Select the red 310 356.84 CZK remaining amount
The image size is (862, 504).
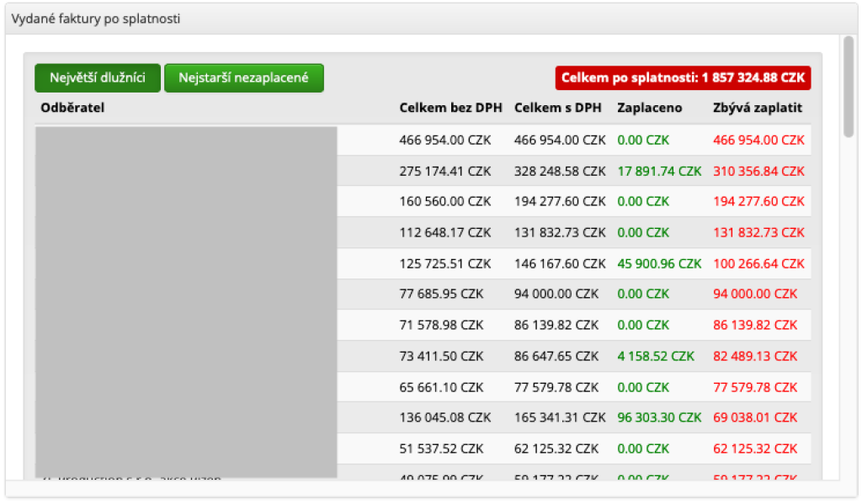758,171
